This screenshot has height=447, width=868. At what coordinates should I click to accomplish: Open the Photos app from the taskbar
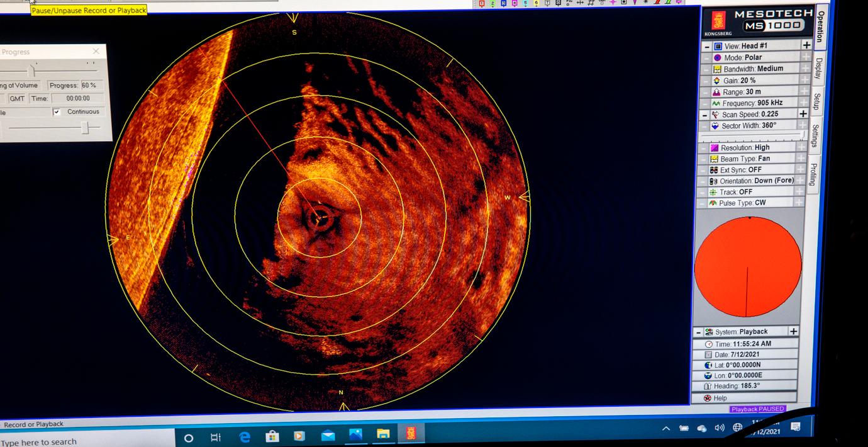(x=355, y=434)
